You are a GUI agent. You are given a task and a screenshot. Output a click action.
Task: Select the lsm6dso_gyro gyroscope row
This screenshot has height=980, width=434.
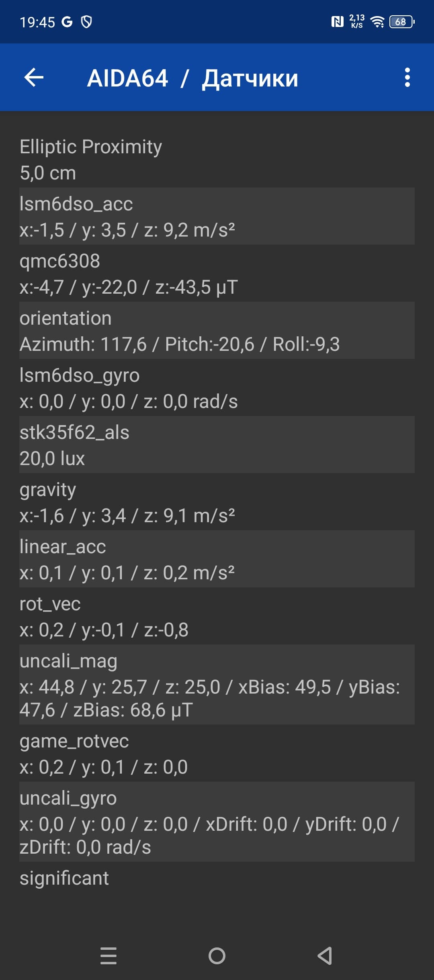coord(217,388)
